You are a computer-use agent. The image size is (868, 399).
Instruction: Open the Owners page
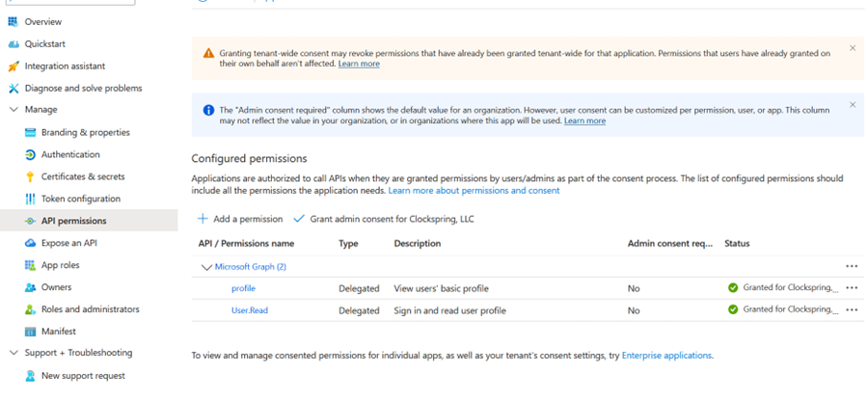point(57,287)
